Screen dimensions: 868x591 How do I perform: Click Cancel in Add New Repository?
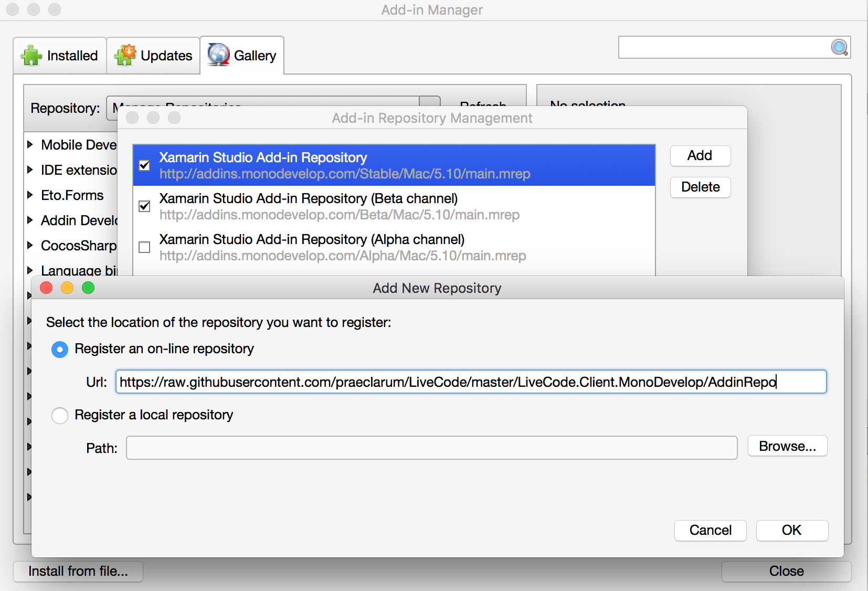click(711, 530)
